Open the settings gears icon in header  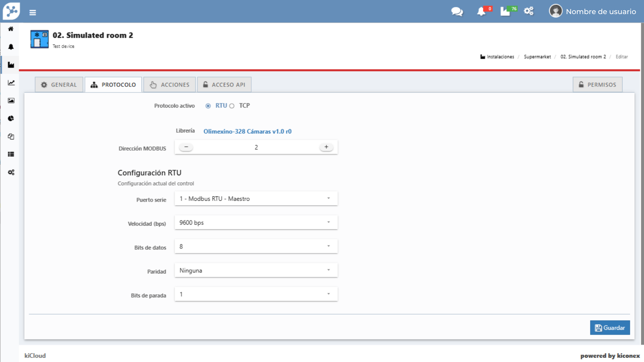pyautogui.click(x=529, y=11)
